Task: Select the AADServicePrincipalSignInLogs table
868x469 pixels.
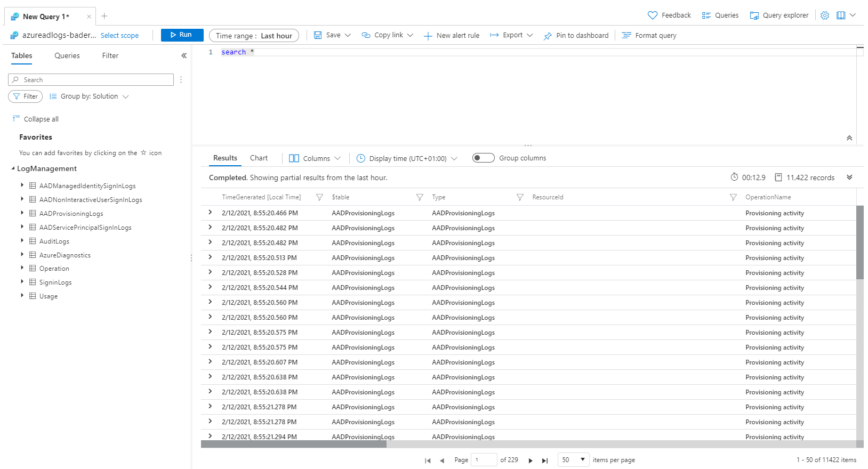Action: tap(85, 228)
